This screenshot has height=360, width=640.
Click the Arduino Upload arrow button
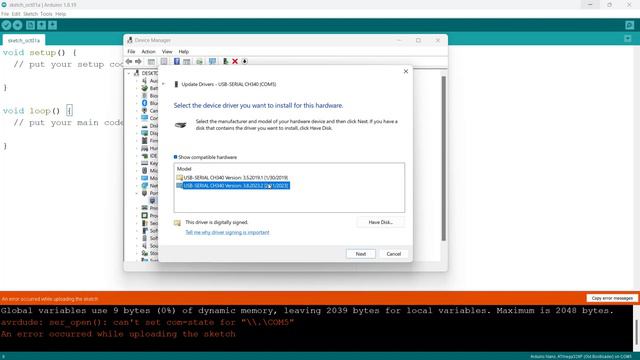coord(18,25)
